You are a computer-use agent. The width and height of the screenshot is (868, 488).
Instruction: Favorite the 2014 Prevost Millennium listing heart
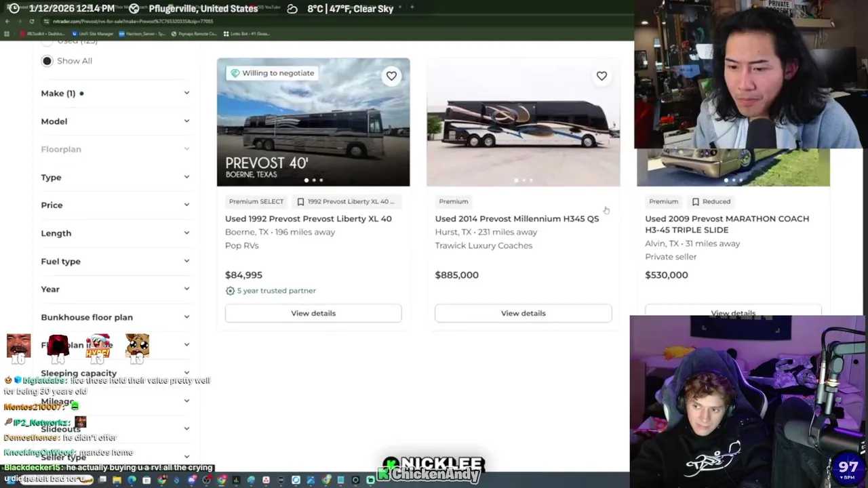click(601, 76)
